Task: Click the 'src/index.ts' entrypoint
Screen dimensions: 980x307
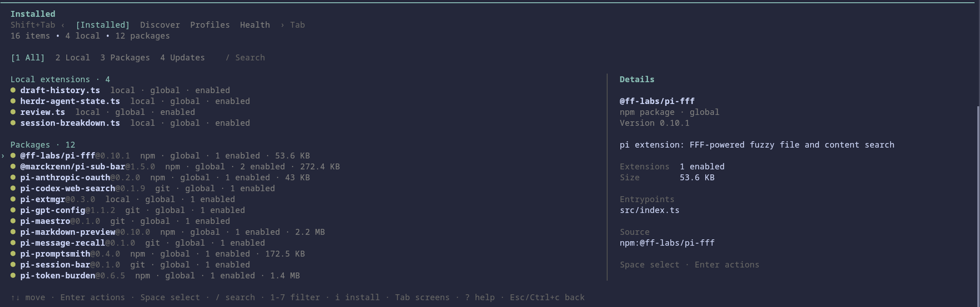Action: (x=649, y=210)
